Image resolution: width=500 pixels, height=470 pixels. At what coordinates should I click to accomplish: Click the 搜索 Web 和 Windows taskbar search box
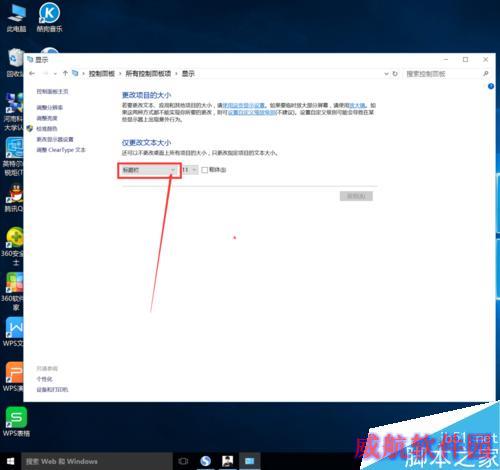(x=97, y=461)
